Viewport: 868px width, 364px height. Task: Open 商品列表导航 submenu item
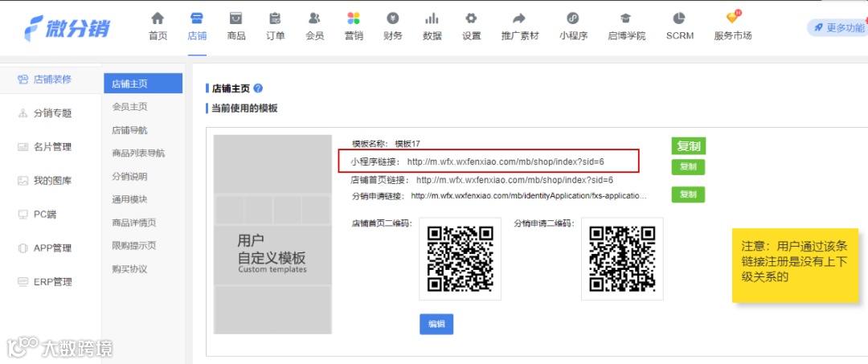pyautogui.click(x=138, y=153)
